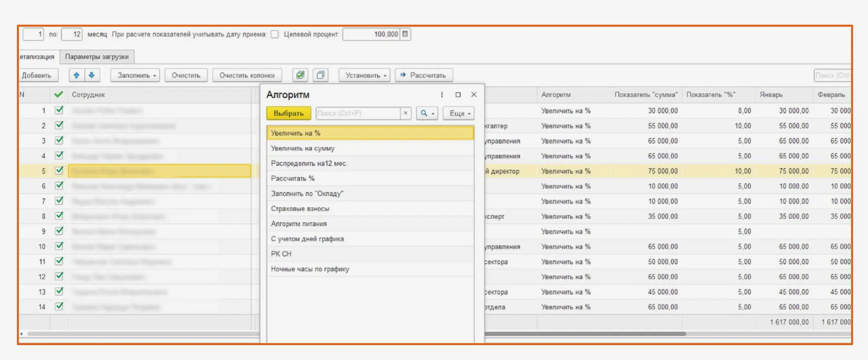Image resolution: width=868 pixels, height=360 pixels.
Task: Expand the Еще menu in Algorithm dialog
Action: 458,113
